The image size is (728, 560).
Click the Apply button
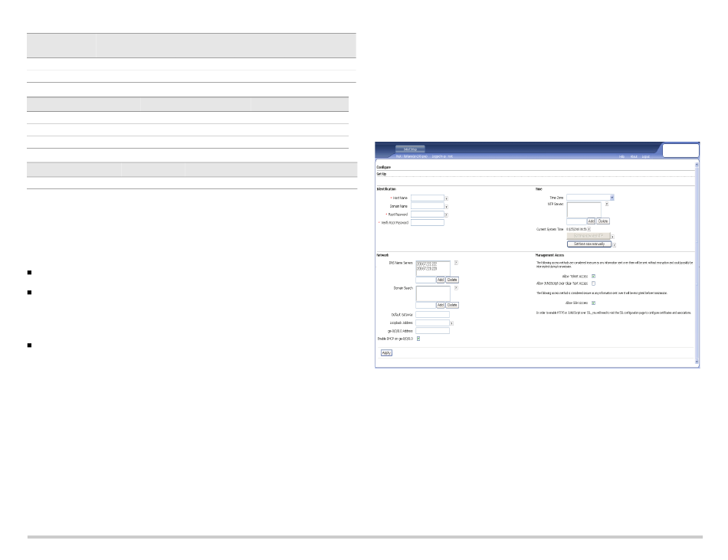tap(386, 352)
